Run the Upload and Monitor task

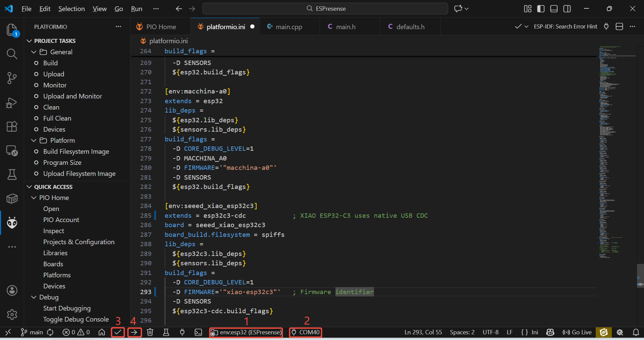72,96
